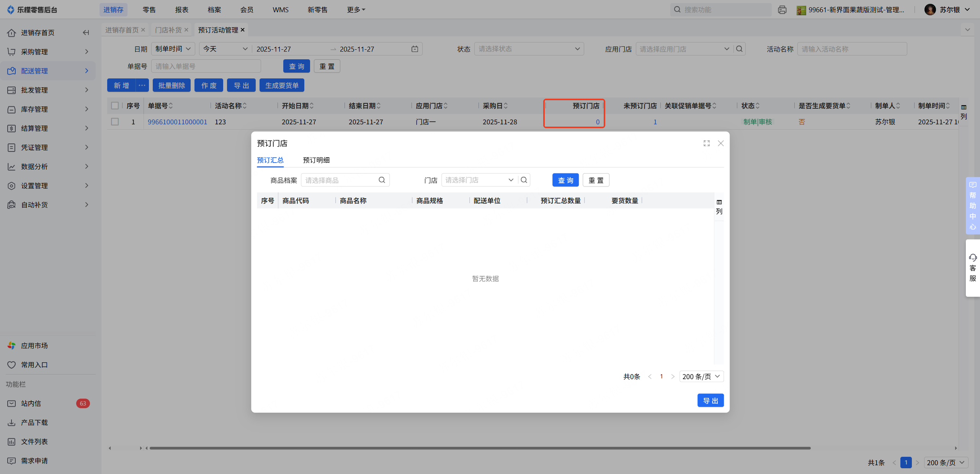
Task: Click the 生成要货单 button
Action: coord(281,85)
